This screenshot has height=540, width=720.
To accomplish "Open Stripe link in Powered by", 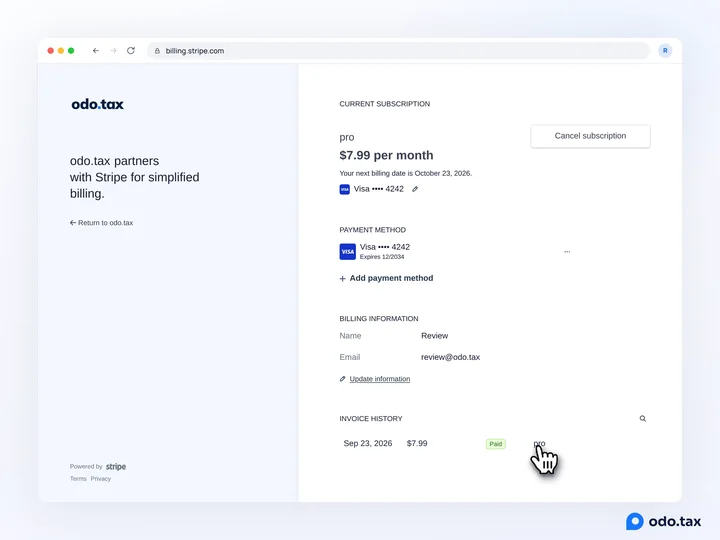I will click(116, 467).
